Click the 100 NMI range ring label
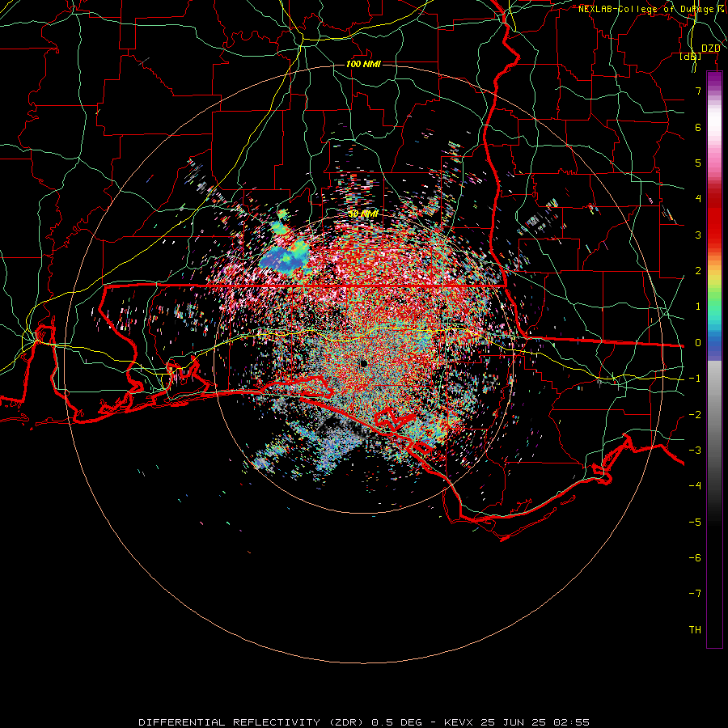Screen dimensions: 728x728 [363, 64]
